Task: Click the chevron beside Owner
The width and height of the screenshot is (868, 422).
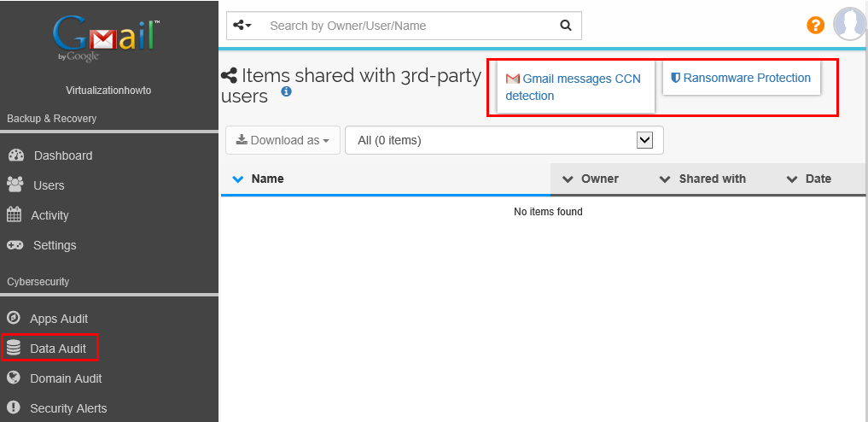Action: (x=568, y=179)
